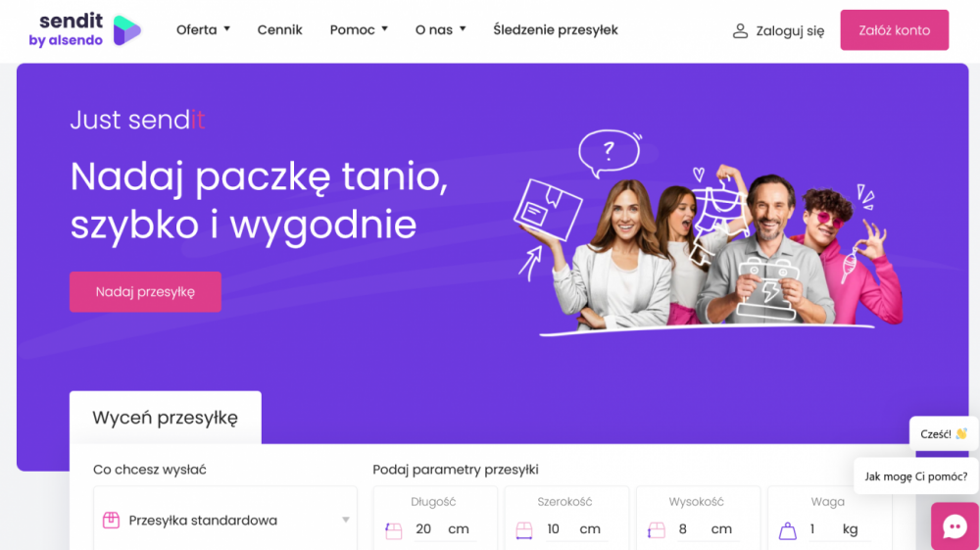
Task: Expand the O nas dropdown menu
Action: click(441, 30)
